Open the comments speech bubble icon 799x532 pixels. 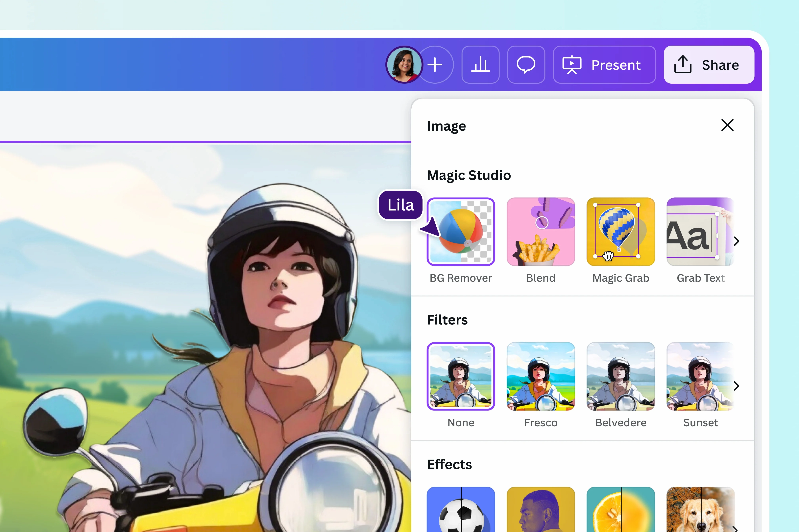click(526, 65)
